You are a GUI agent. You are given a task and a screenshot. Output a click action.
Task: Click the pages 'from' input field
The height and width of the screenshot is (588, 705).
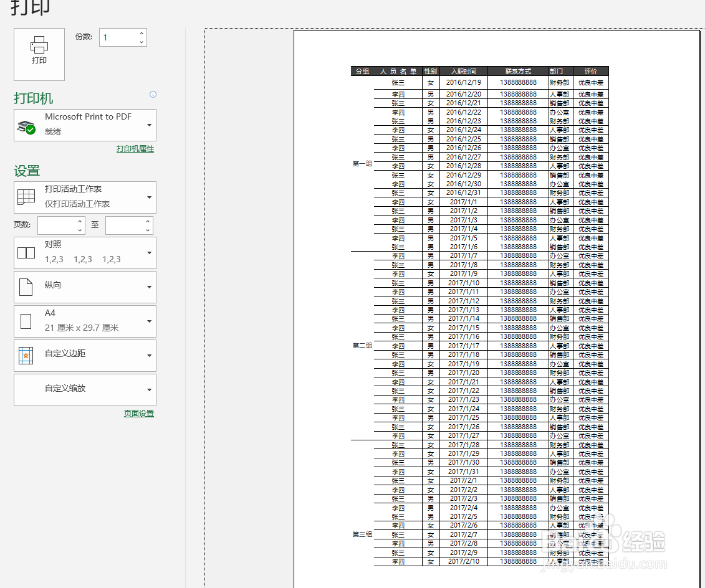pyautogui.click(x=57, y=225)
